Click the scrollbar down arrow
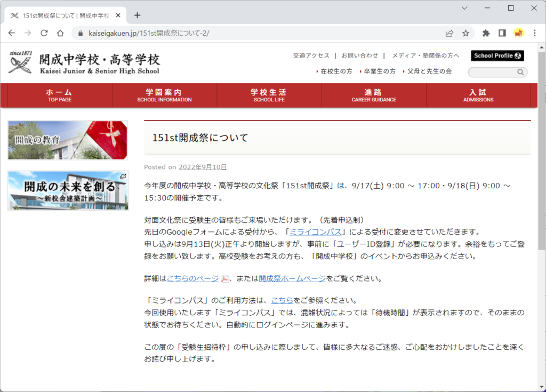Viewport: 546px width, 392px height. point(542,387)
